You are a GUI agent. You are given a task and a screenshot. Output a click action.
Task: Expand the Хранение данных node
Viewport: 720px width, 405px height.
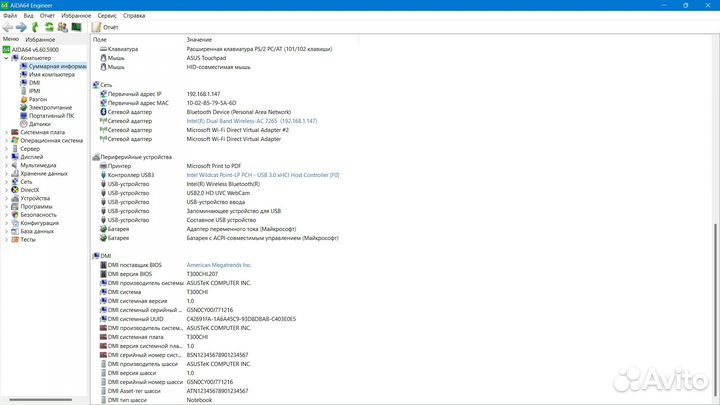click(x=6, y=174)
